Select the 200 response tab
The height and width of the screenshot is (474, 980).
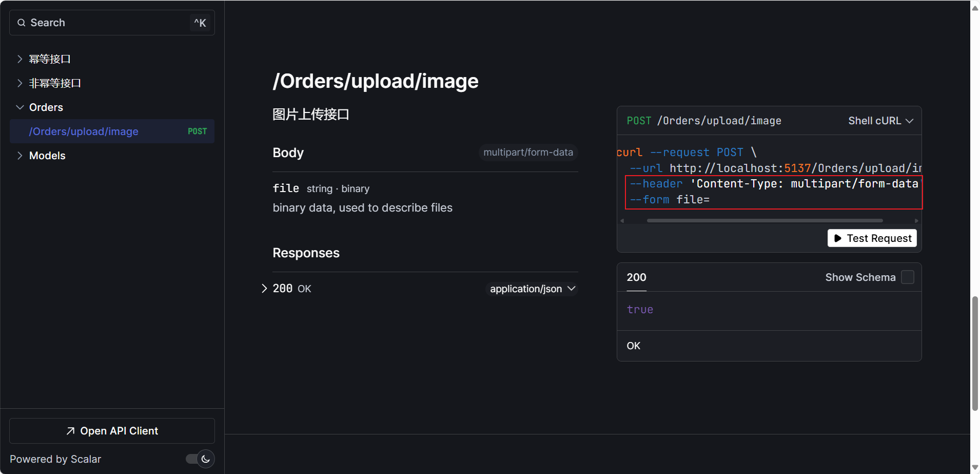click(636, 278)
